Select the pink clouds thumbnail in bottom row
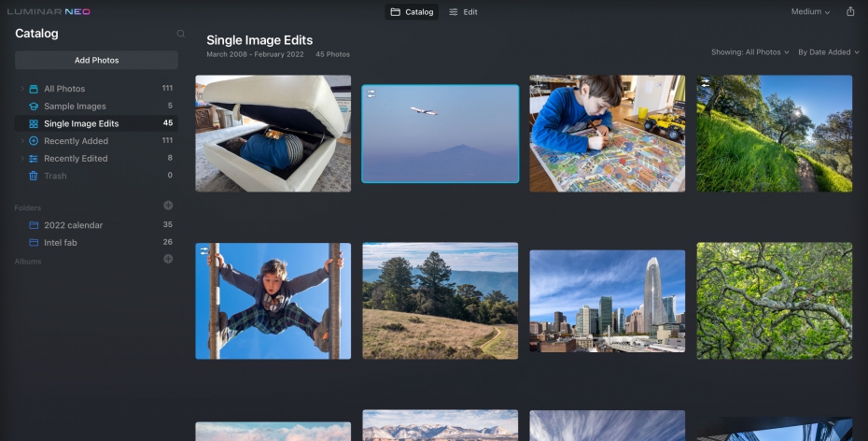 point(273,432)
